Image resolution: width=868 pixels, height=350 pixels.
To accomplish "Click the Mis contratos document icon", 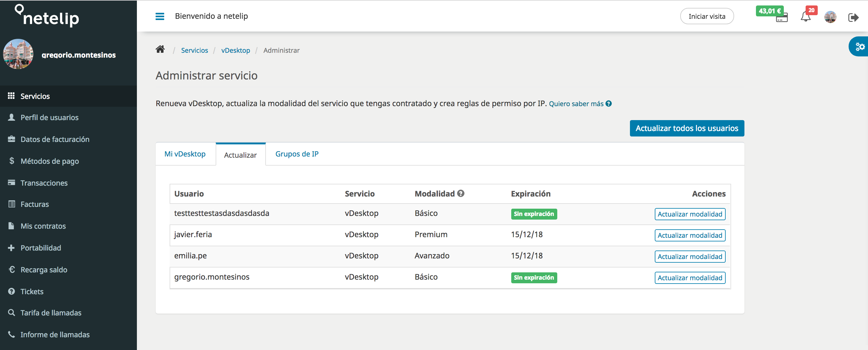I will coord(11,226).
